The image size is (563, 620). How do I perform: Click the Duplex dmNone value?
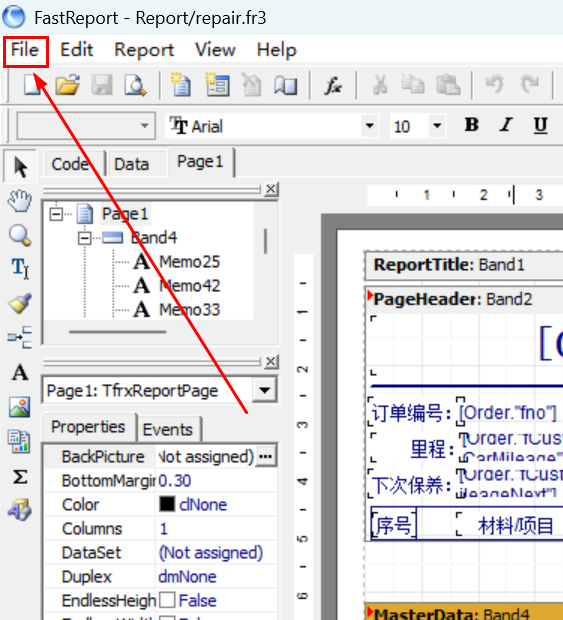(x=187, y=577)
